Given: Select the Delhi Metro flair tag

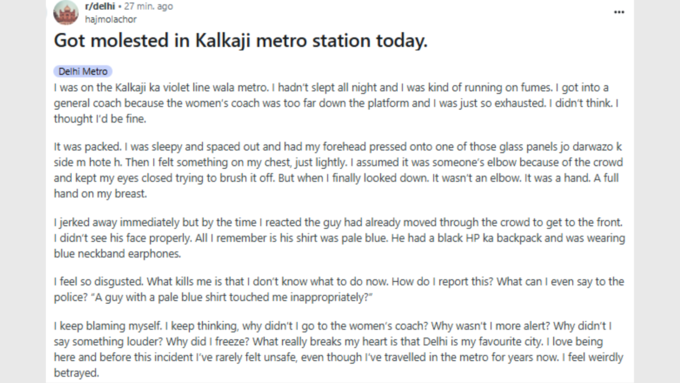Looking at the screenshot, I should [83, 71].
